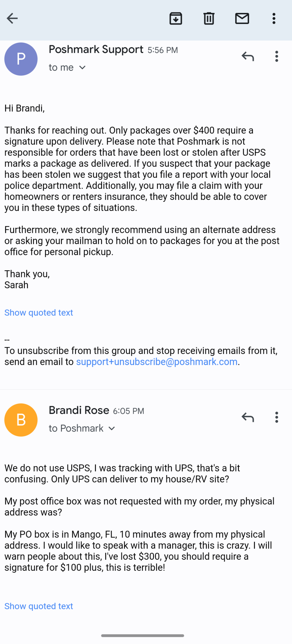This screenshot has height=644, width=292.
Task: Open Brandi Rose message more options
Action: [277, 417]
